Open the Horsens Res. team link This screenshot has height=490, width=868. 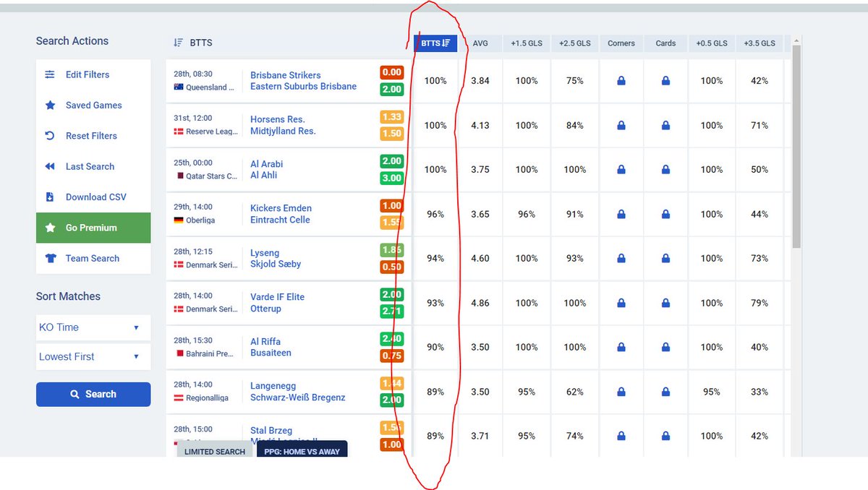point(278,119)
